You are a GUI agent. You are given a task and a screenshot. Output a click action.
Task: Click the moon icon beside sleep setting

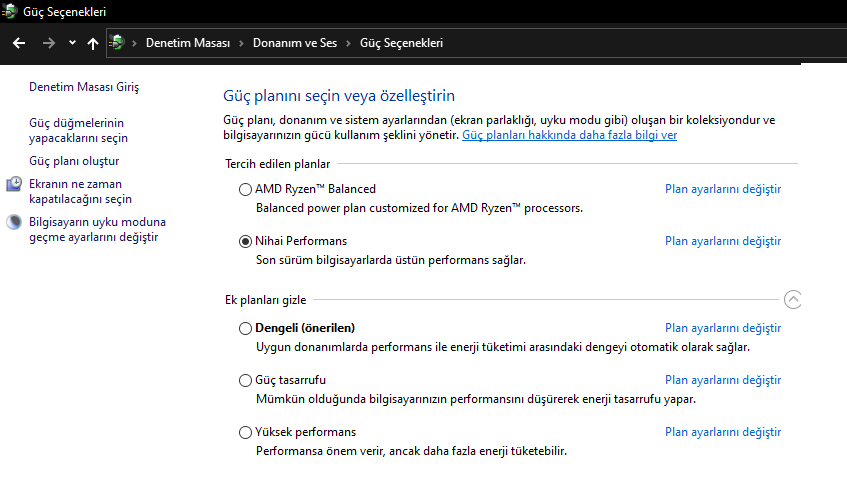[14, 222]
